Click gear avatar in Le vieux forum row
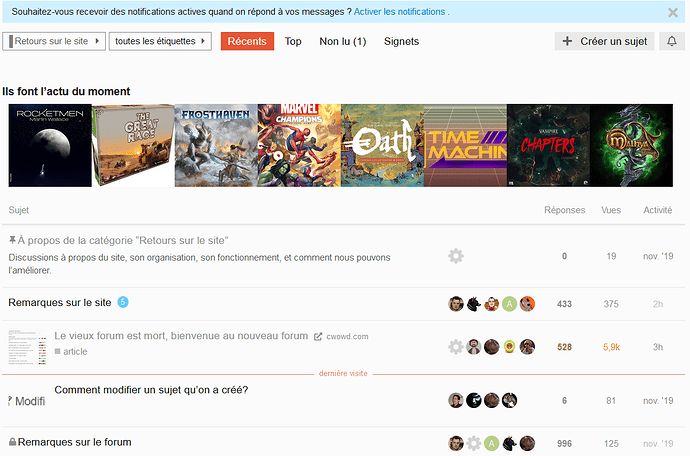This screenshot has height=456, width=690. coord(456,347)
